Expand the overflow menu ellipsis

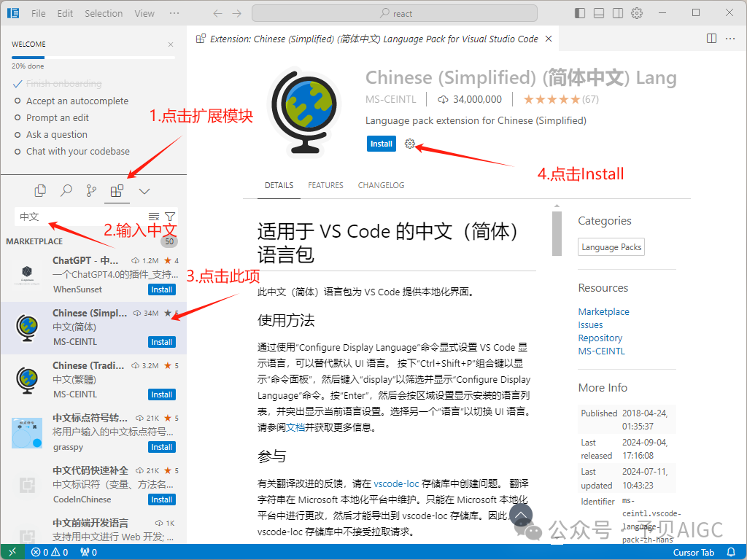point(174,13)
